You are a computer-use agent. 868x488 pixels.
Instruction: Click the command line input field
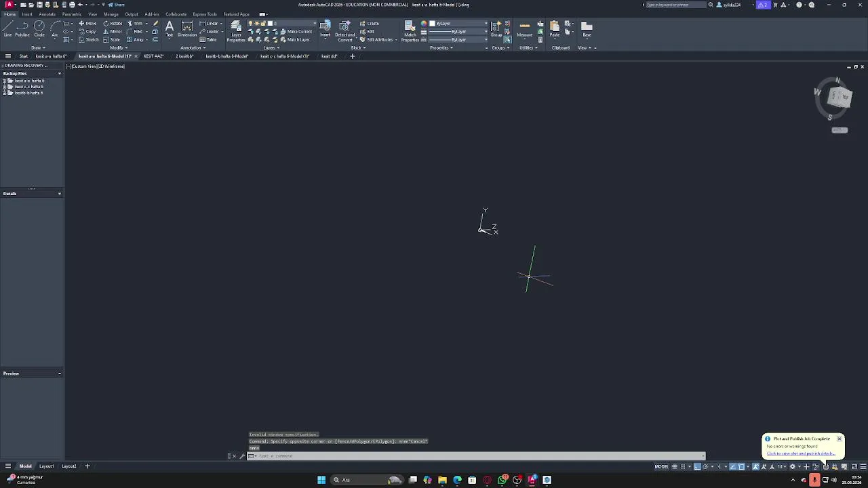478,456
